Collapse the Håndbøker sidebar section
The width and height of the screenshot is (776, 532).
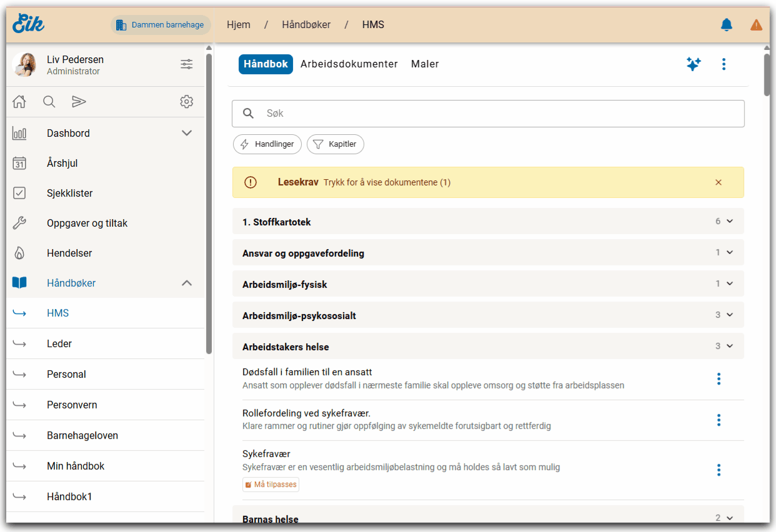coord(186,283)
